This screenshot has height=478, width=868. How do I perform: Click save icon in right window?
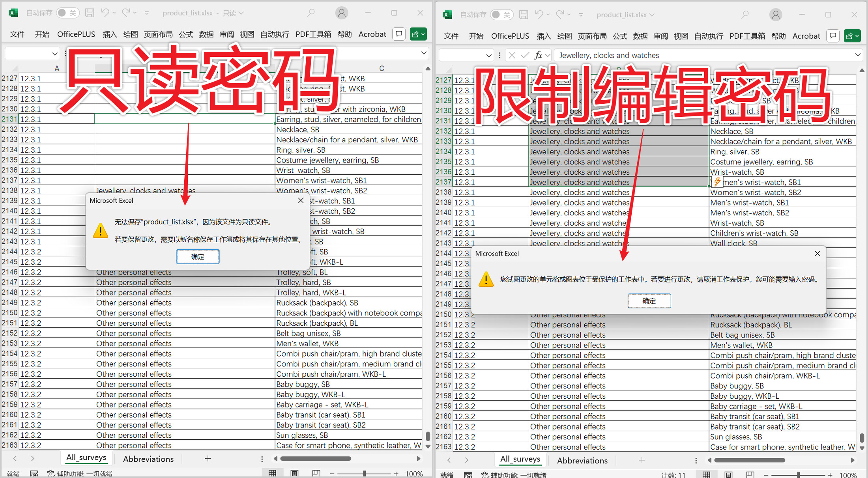523,15
